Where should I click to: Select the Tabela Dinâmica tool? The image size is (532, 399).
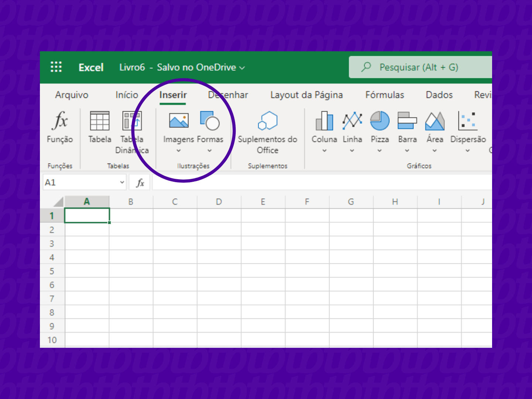(132, 126)
